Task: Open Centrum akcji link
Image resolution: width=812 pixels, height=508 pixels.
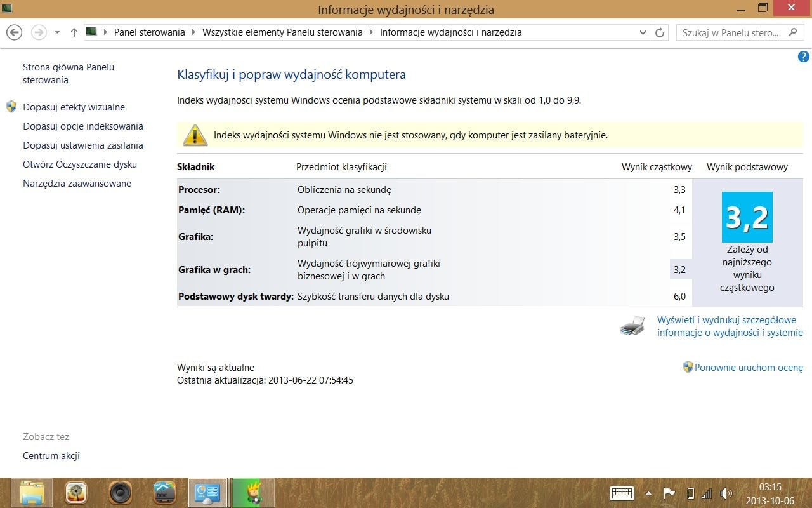Action: point(51,456)
